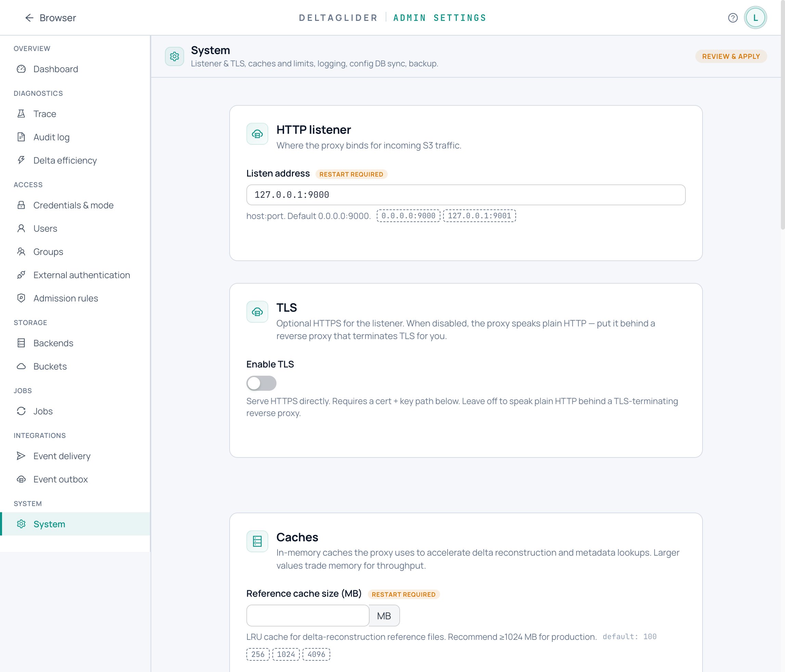Image resolution: width=785 pixels, height=672 pixels.
Task: Click the HTTP listener heading
Action: pos(314,130)
